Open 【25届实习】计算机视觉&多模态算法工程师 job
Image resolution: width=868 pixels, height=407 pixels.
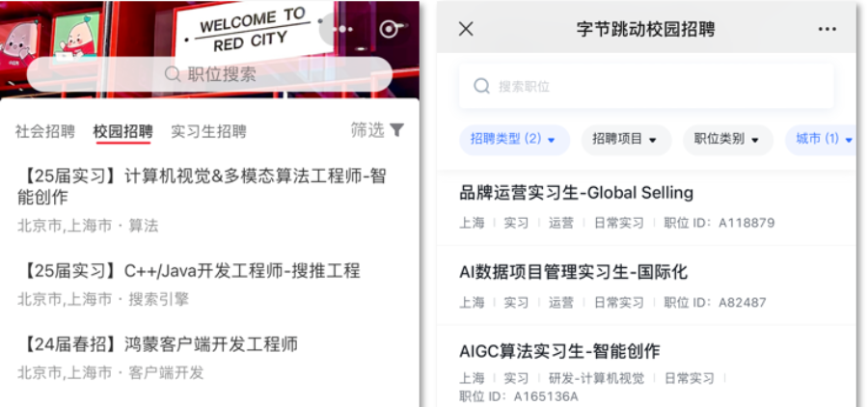[x=203, y=186]
